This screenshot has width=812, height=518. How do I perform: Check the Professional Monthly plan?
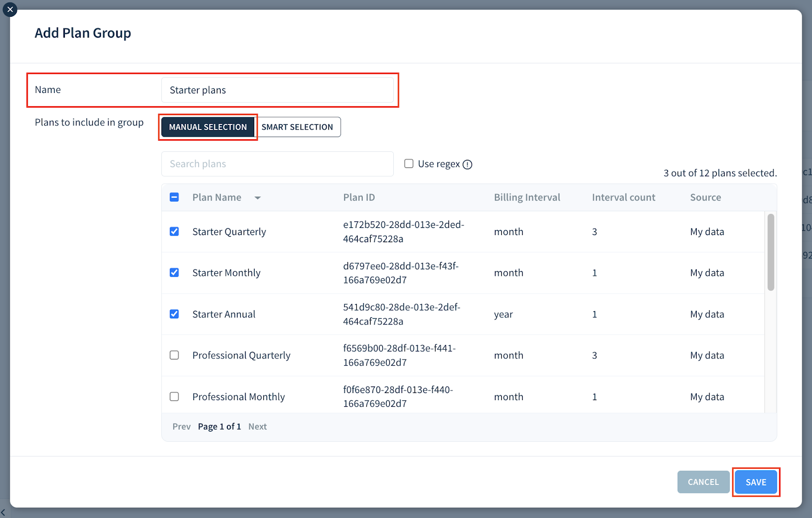tap(174, 396)
